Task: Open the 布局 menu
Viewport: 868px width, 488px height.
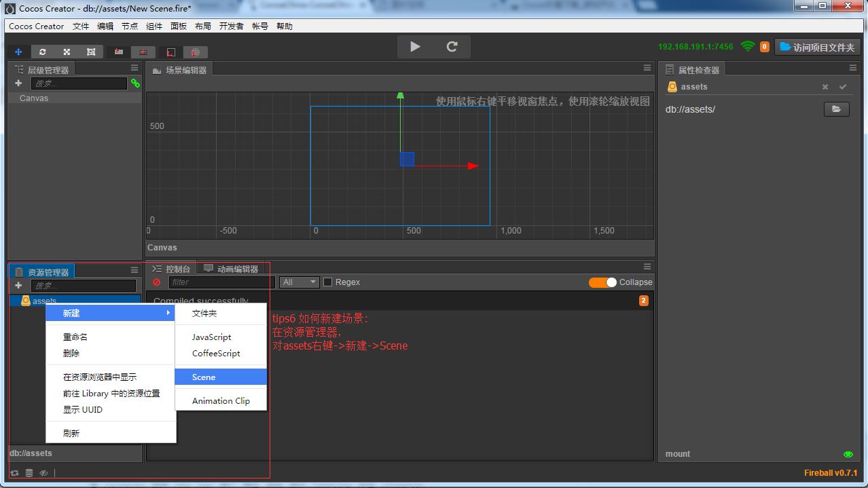Action: (x=203, y=26)
